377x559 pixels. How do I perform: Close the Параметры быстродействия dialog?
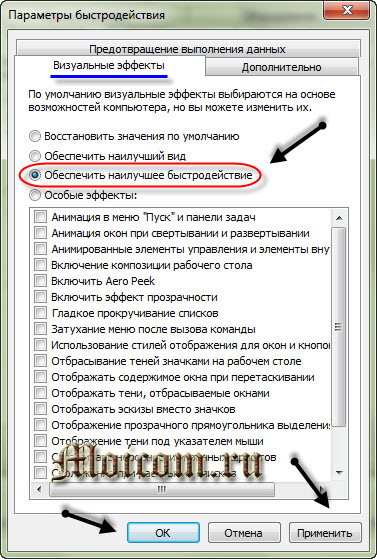tap(347, 10)
